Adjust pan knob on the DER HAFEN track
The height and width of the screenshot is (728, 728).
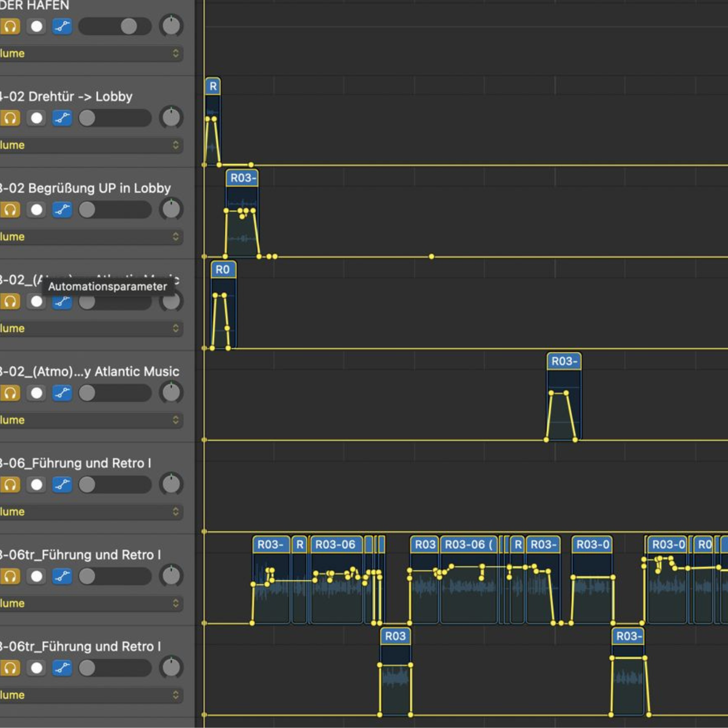(x=171, y=26)
